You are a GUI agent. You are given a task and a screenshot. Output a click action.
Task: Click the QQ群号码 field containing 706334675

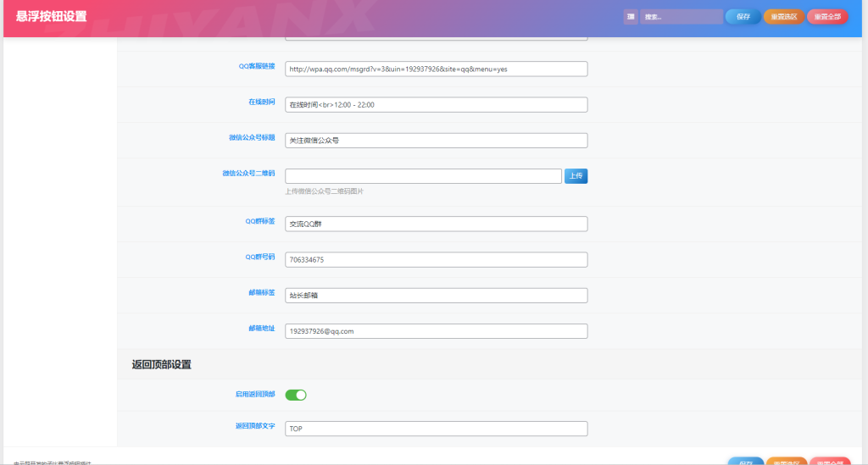point(436,260)
